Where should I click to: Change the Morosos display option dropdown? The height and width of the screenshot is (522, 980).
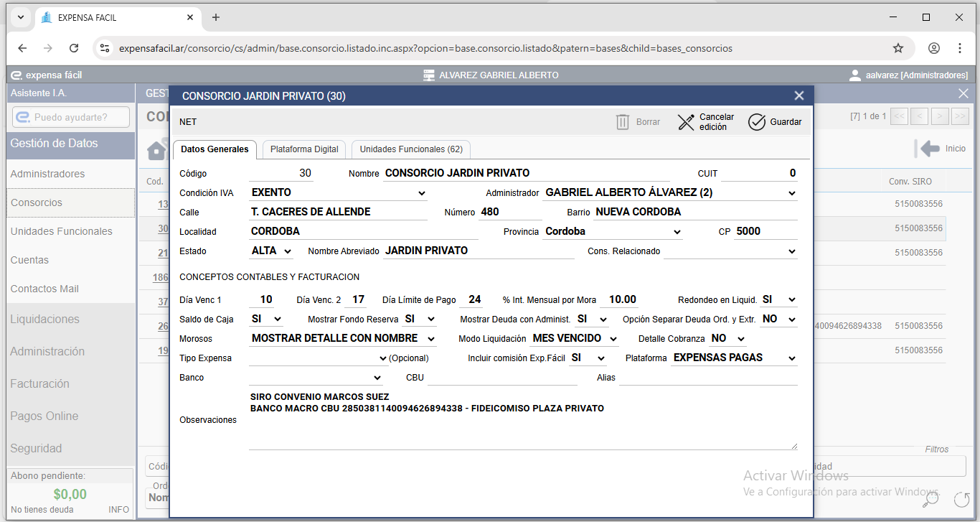click(343, 339)
